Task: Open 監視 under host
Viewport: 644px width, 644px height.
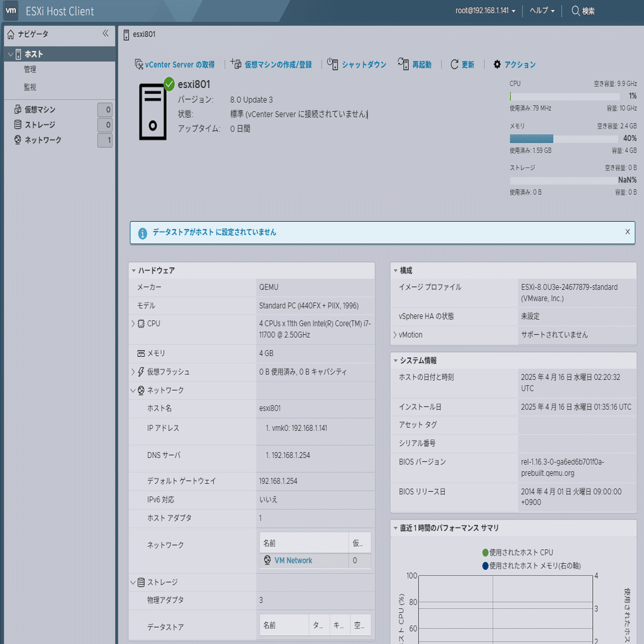Action: click(30, 87)
